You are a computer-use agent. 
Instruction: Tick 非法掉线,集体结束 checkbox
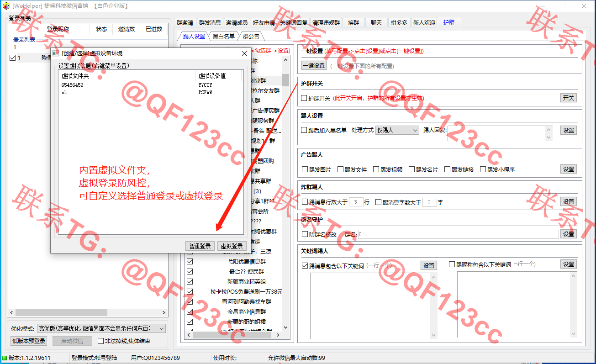[101, 341]
